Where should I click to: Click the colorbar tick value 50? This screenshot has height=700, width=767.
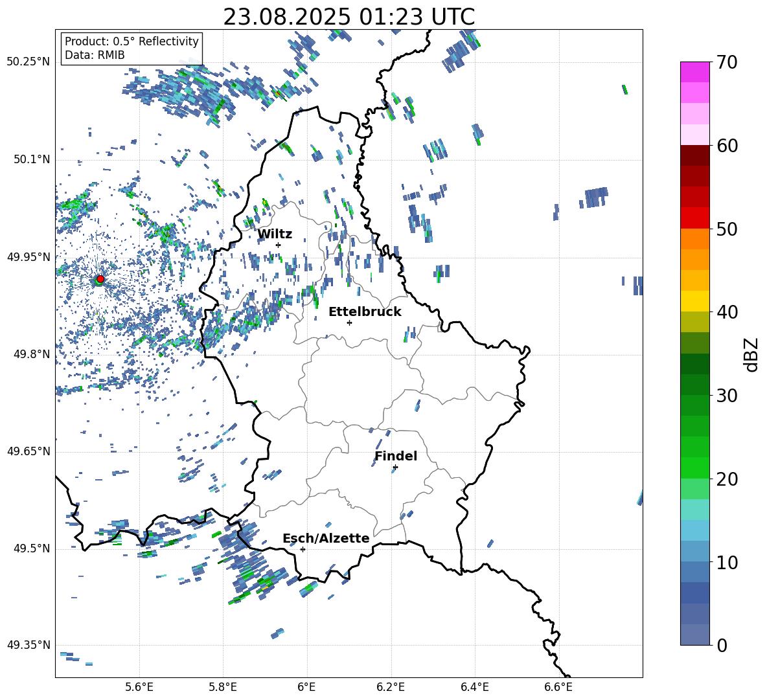(x=727, y=229)
